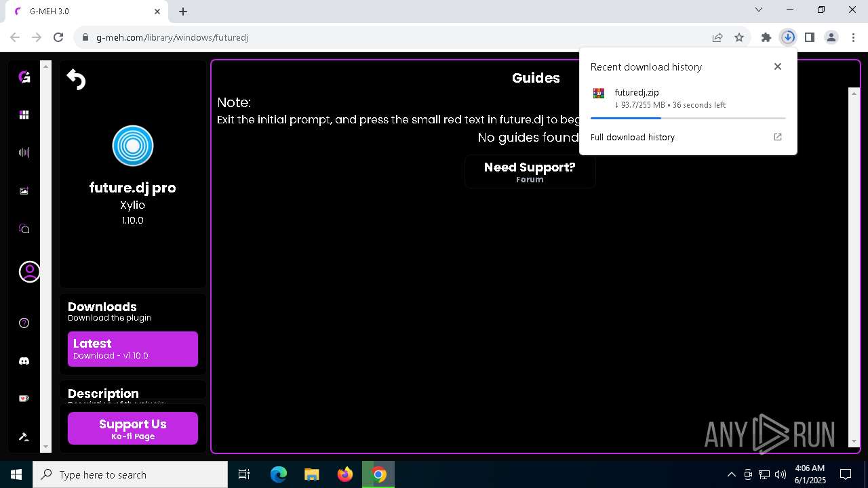Launch Microsoft Edge from taskbar
Image resolution: width=868 pixels, height=488 pixels.
click(279, 474)
